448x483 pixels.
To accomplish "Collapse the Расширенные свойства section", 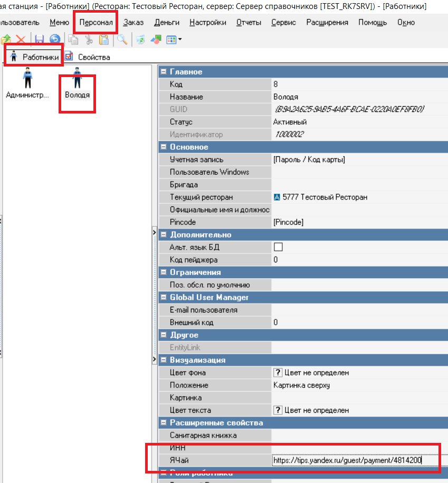I will pos(163,423).
